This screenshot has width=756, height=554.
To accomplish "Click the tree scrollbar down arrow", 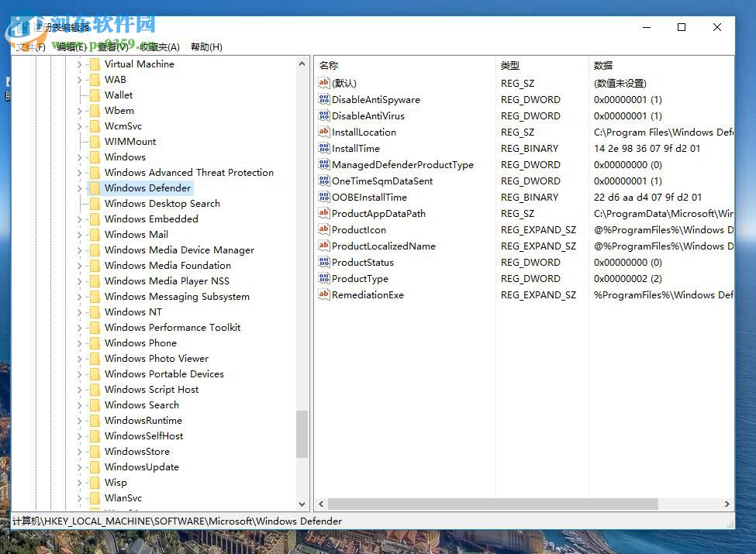I will (x=302, y=504).
